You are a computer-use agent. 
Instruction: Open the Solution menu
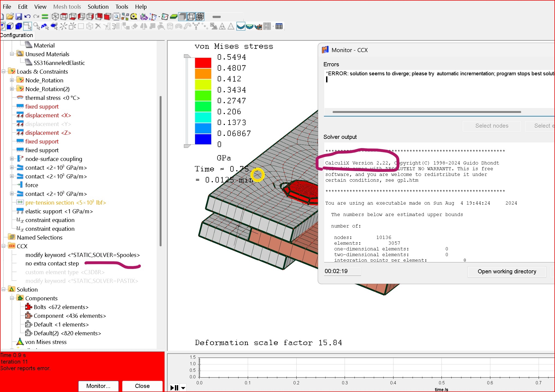click(98, 7)
